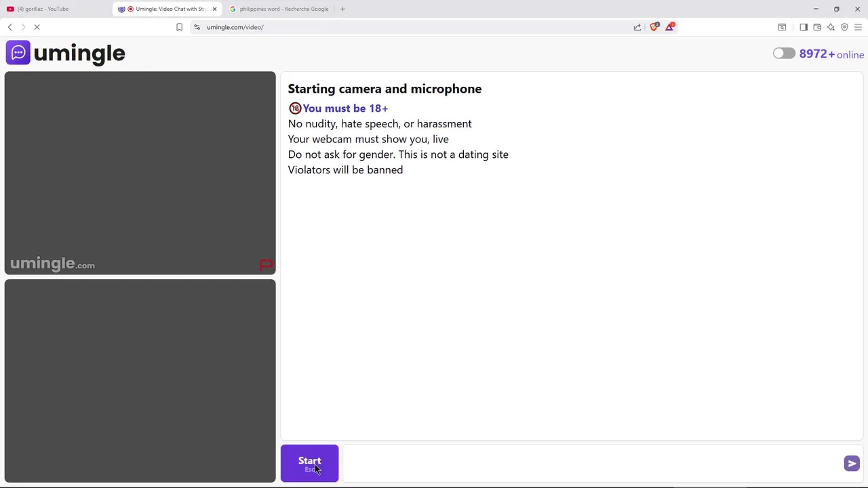The width and height of the screenshot is (868, 488).
Task: Open Leo AI sparkle icon
Action: pyautogui.click(x=831, y=27)
